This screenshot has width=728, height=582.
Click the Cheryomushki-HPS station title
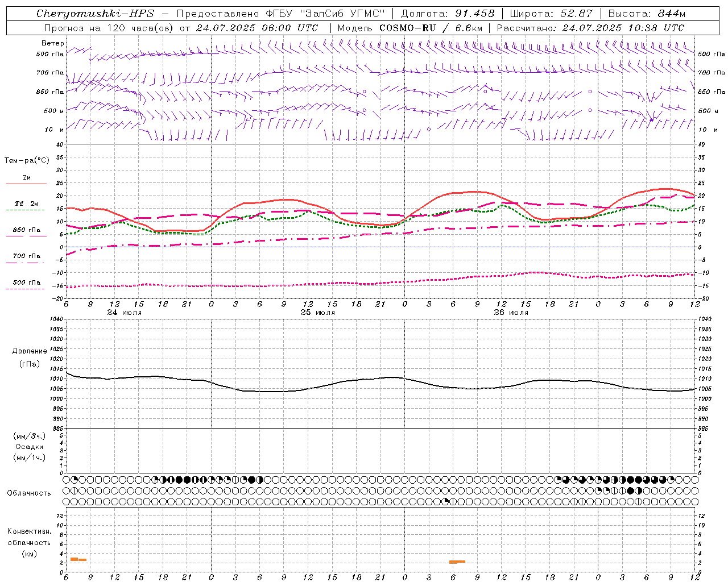point(95,14)
